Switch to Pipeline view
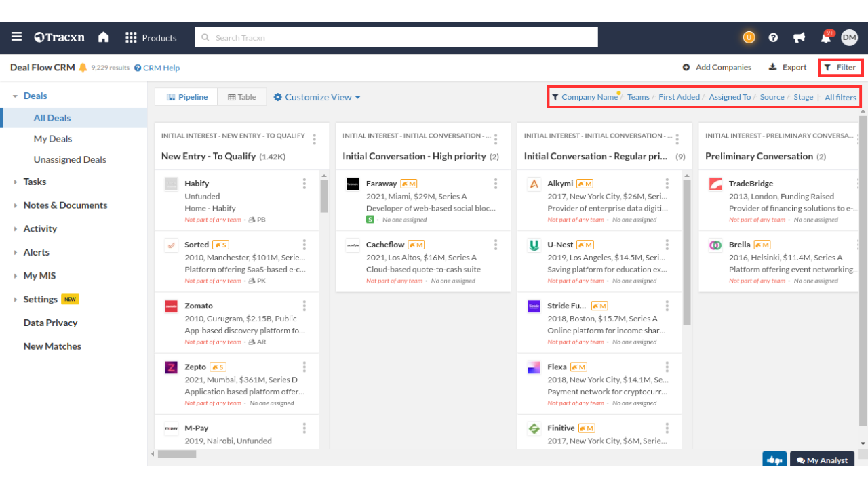 click(186, 97)
